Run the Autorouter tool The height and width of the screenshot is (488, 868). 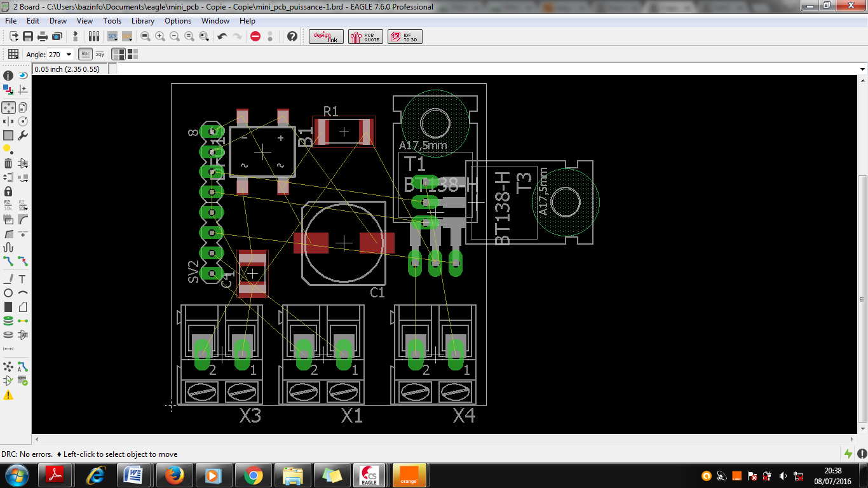(23, 367)
